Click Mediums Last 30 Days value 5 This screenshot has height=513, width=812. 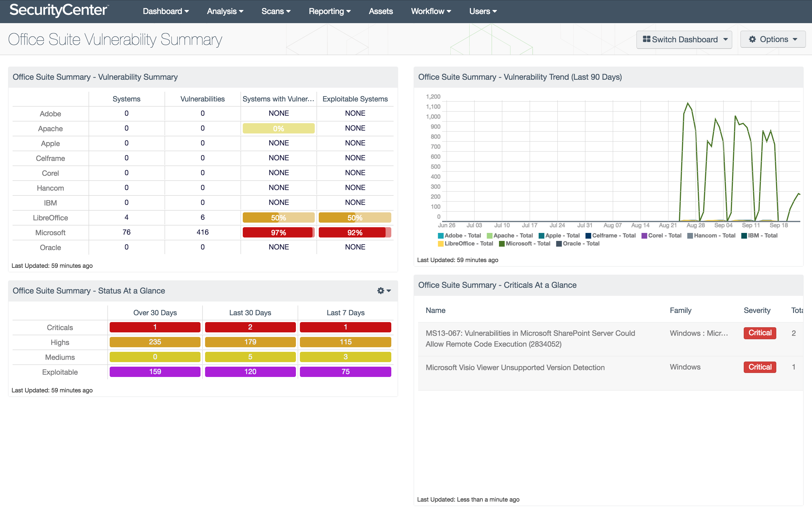pyautogui.click(x=250, y=357)
